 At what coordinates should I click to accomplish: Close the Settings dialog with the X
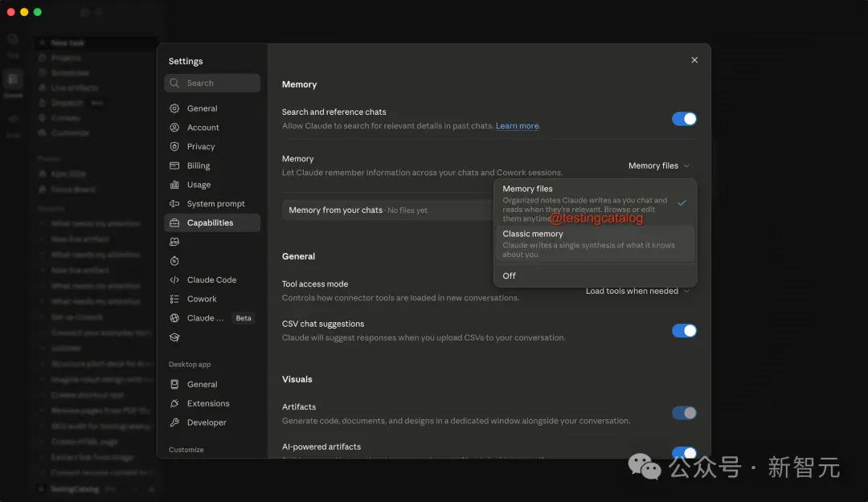pos(694,59)
